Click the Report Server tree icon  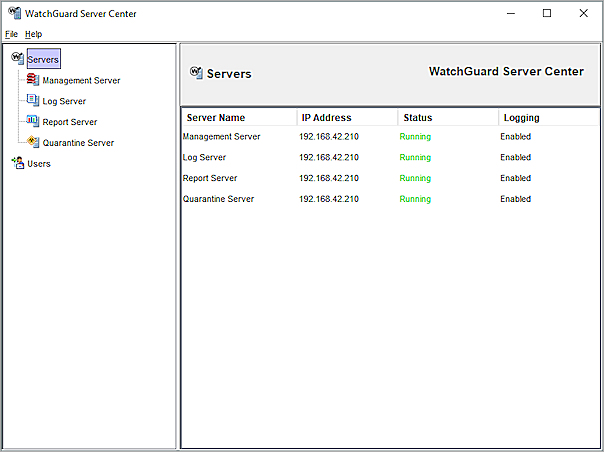(33, 122)
